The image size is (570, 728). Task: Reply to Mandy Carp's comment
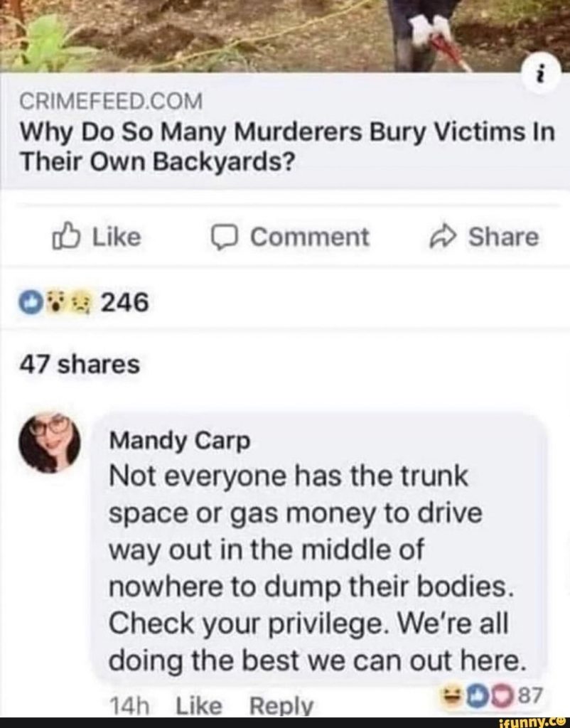point(281,706)
